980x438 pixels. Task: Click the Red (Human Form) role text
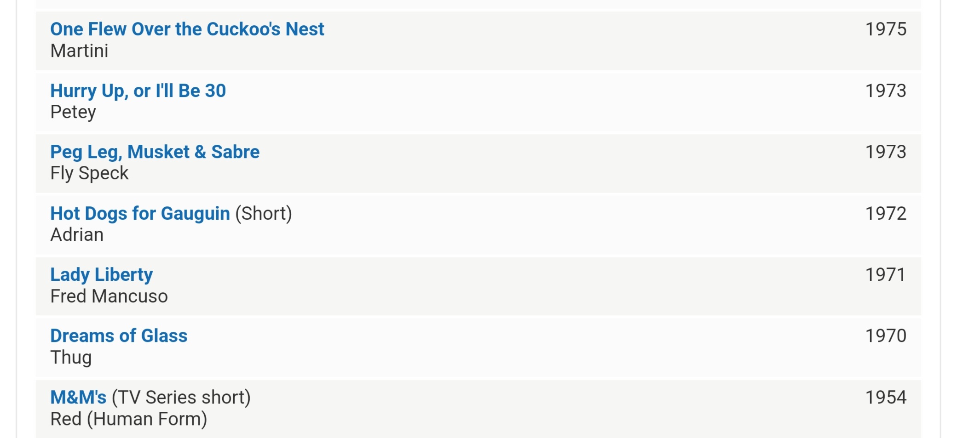128,419
